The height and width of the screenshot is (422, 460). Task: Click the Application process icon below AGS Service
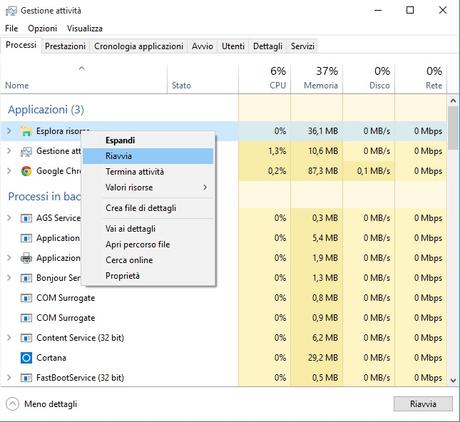coord(26,238)
